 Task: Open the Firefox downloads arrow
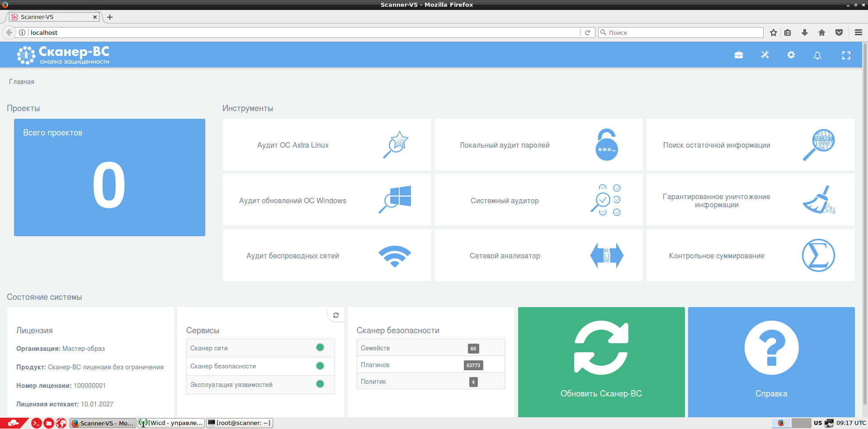coord(805,33)
